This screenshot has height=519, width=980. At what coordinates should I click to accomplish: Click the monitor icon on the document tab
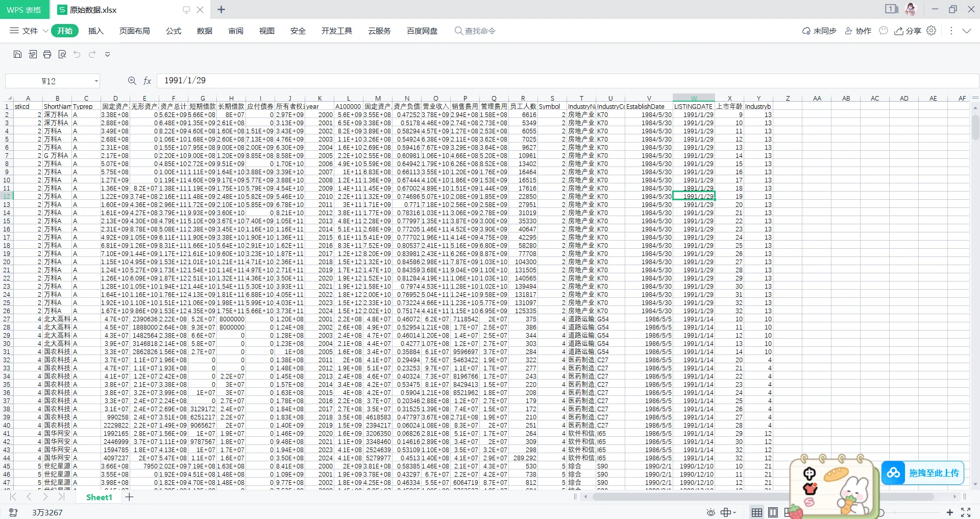coord(186,10)
